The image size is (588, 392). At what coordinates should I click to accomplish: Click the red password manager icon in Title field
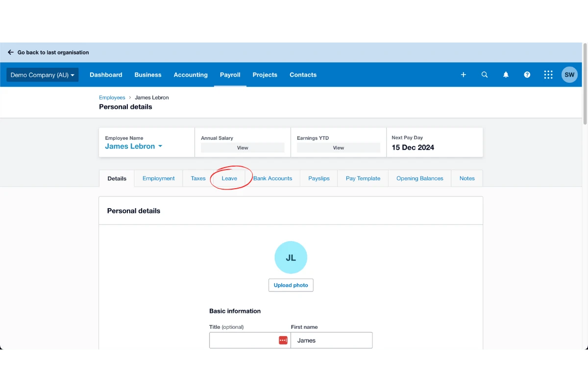(283, 340)
